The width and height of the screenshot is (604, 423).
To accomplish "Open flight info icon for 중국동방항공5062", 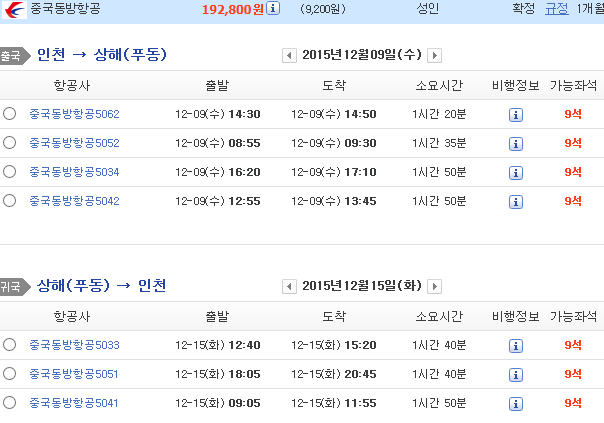I will pos(516,114).
